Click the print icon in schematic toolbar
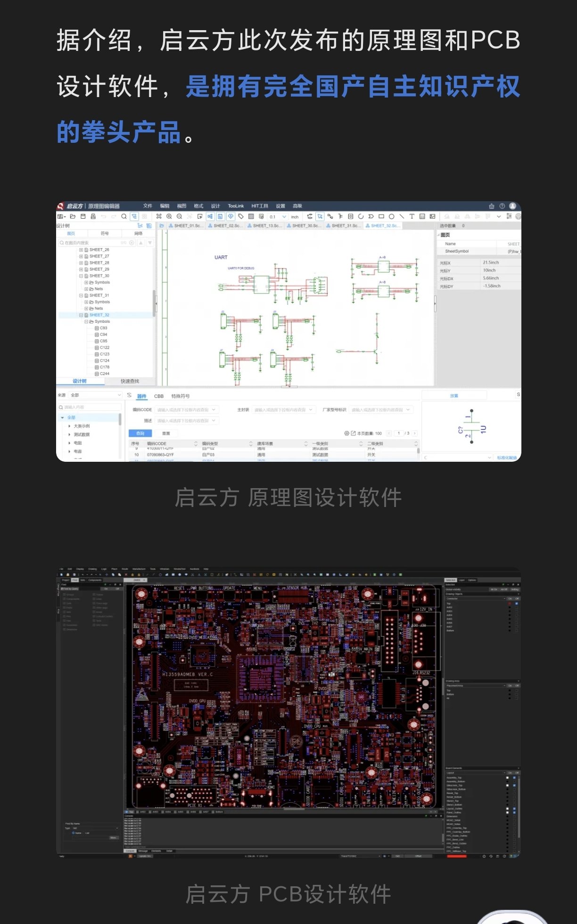Screen dimensions: 577x924 [x=93, y=216]
